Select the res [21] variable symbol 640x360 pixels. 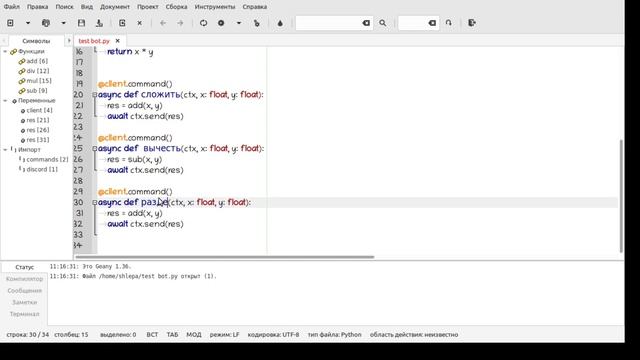(x=35, y=120)
